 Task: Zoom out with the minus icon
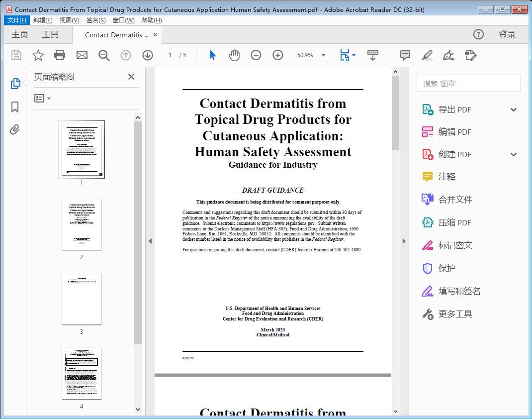pos(256,55)
